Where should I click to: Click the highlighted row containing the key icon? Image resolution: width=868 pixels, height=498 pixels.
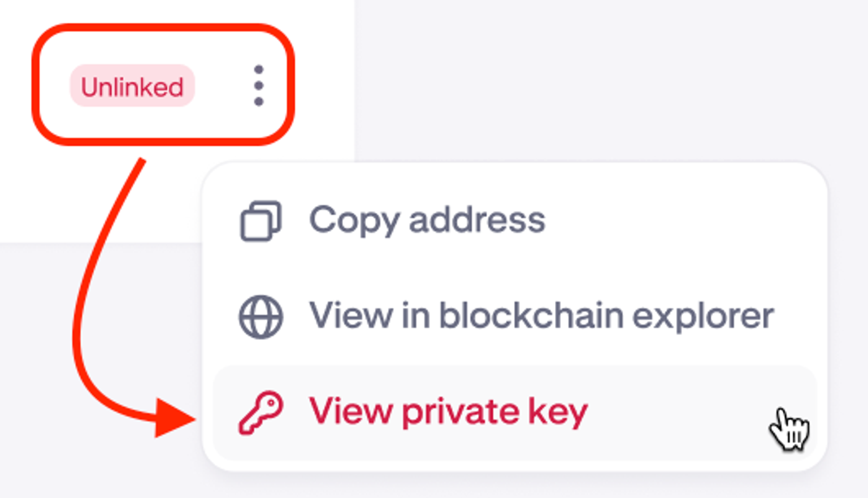pos(514,413)
